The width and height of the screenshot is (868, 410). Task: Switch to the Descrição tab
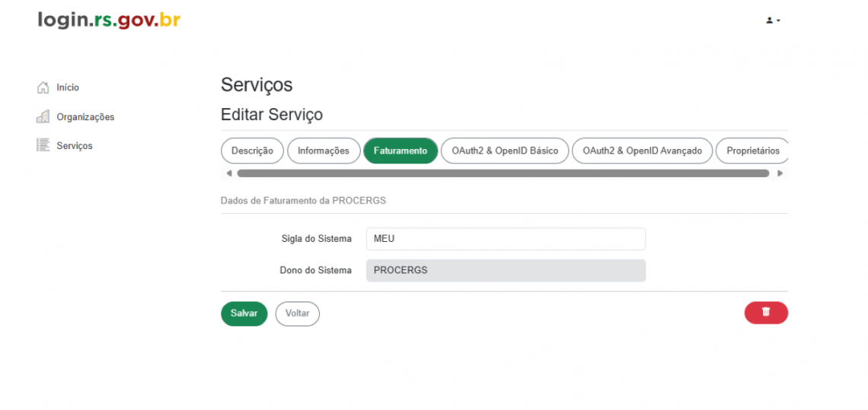(x=253, y=151)
